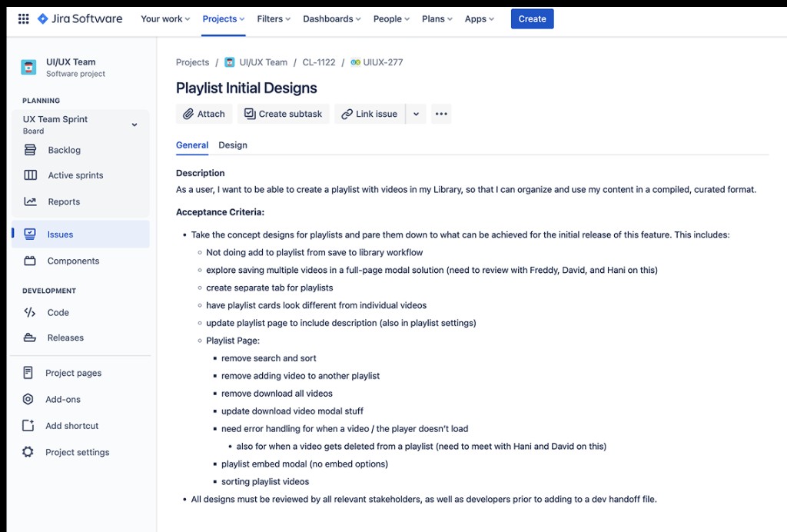
Task: Open the Code section under Development
Action: (x=58, y=312)
